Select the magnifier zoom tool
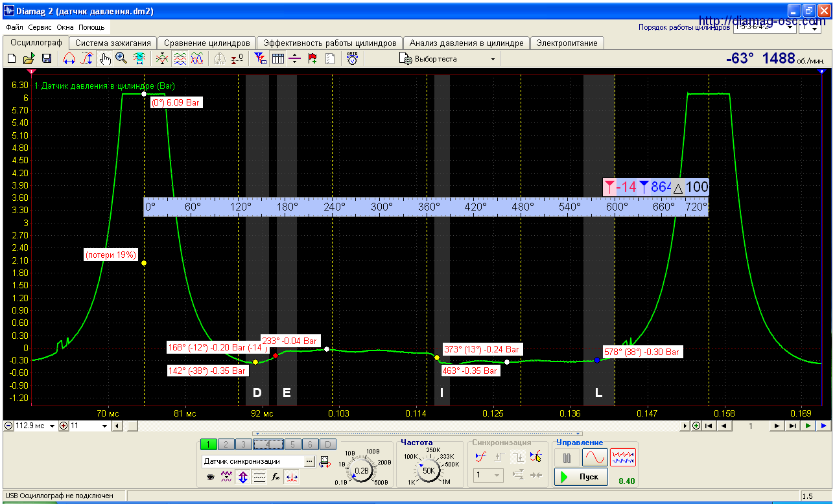The height and width of the screenshot is (504, 835). click(x=121, y=58)
